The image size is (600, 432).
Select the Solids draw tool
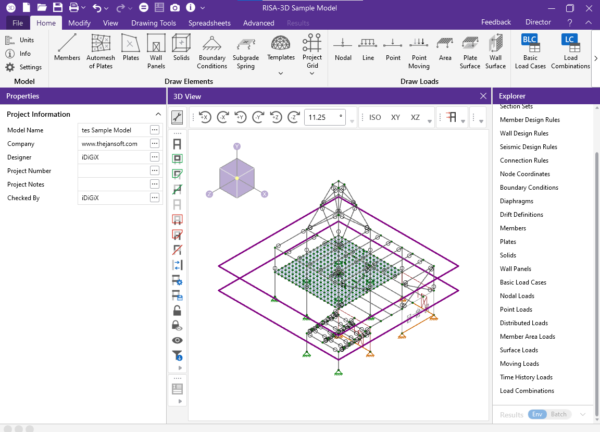click(181, 48)
